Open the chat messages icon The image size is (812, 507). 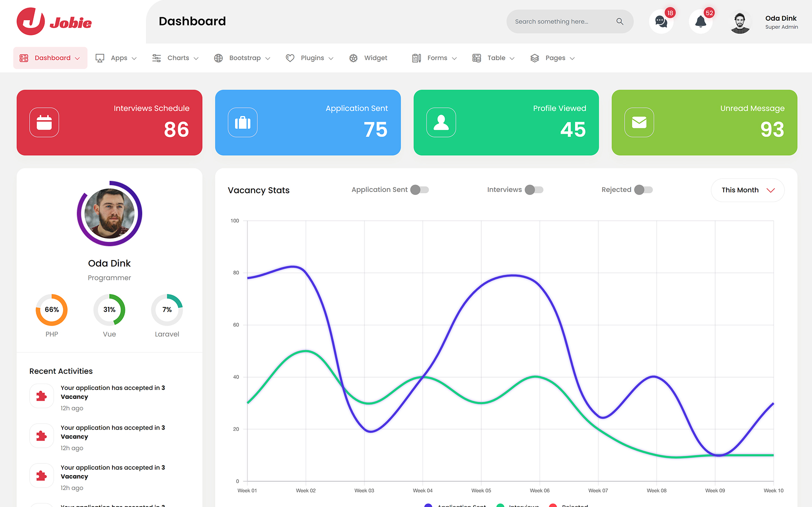pos(661,22)
